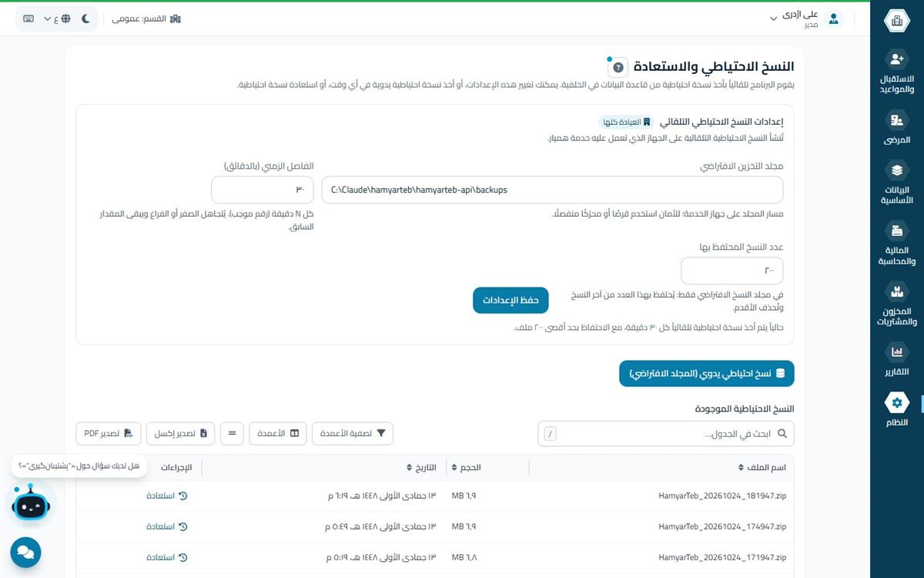Click the 5:49 م date cell

(x=382, y=526)
